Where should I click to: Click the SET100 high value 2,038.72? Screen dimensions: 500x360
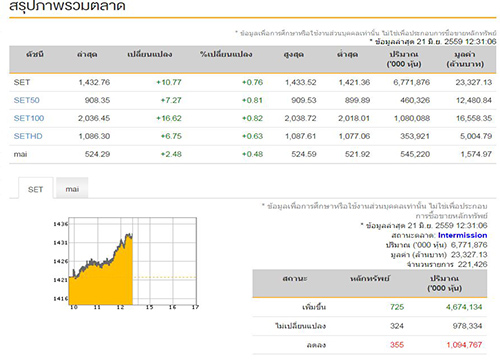pos(300,118)
